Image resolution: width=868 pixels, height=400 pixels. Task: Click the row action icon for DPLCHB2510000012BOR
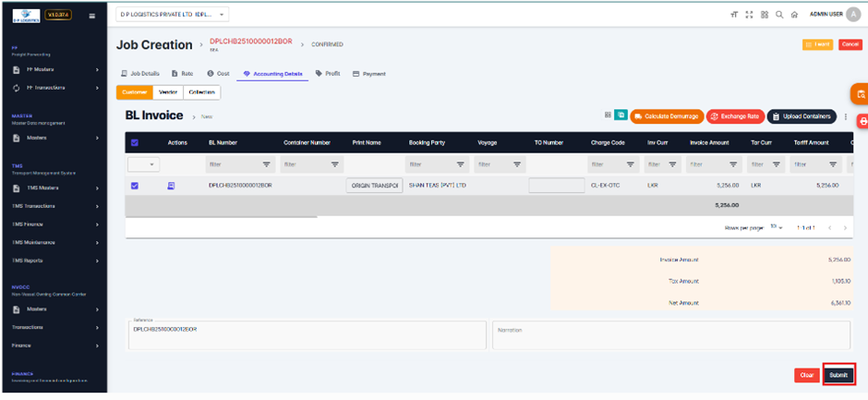tap(171, 186)
